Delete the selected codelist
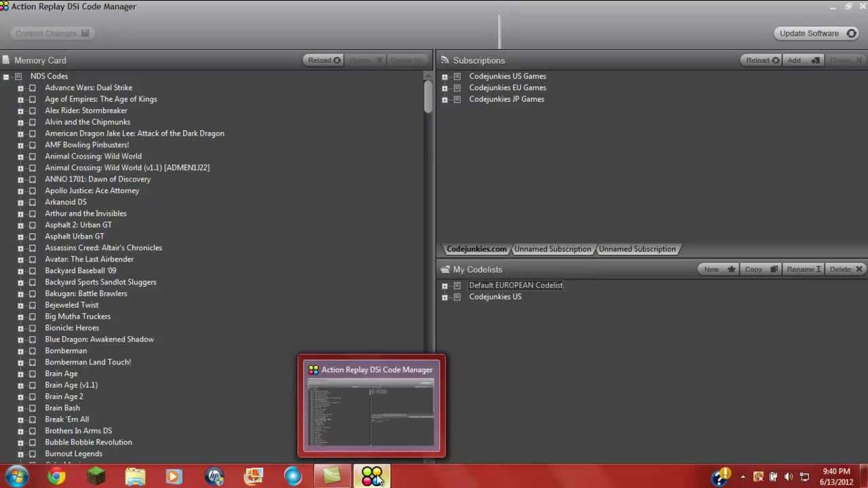Screen dimensions: 868x488 tap(846, 269)
